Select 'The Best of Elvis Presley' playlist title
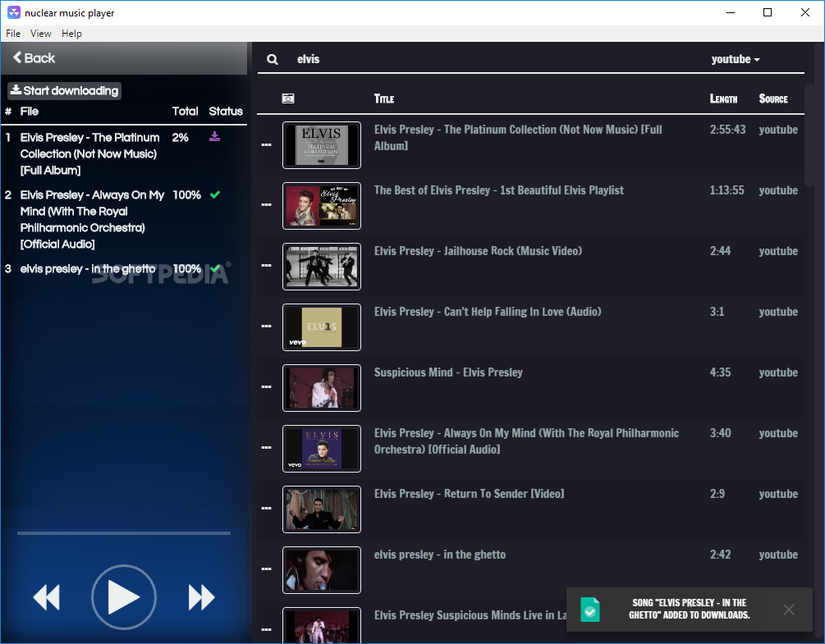825x644 pixels. coord(499,190)
